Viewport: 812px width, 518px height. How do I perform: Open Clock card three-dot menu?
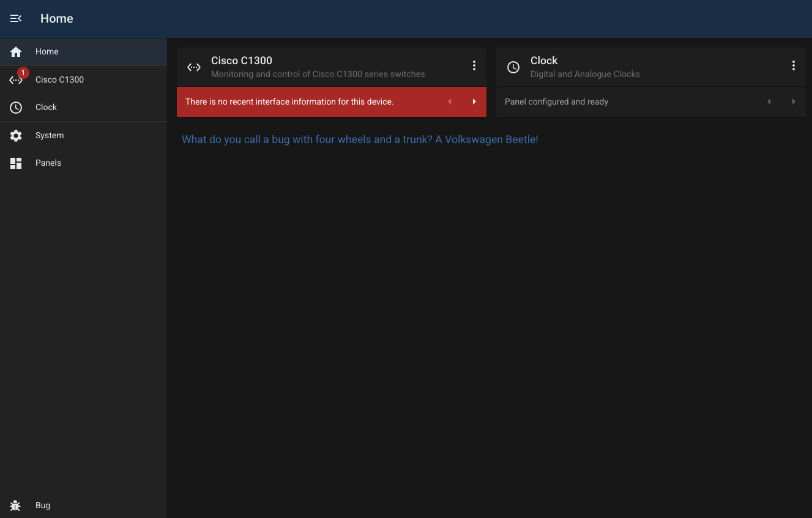pos(794,66)
